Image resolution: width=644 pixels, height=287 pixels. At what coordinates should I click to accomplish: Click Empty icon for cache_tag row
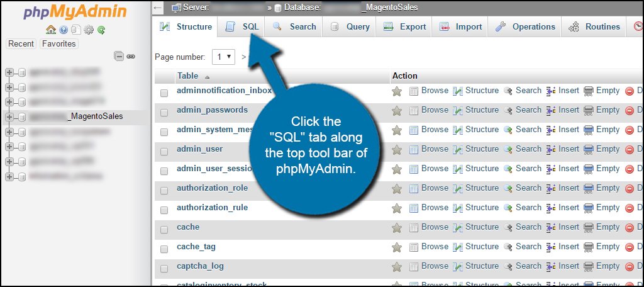tap(589, 247)
